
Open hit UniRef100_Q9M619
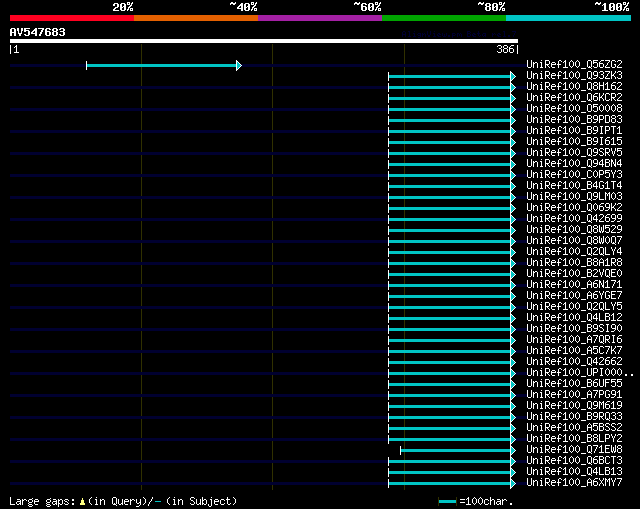coord(574,406)
